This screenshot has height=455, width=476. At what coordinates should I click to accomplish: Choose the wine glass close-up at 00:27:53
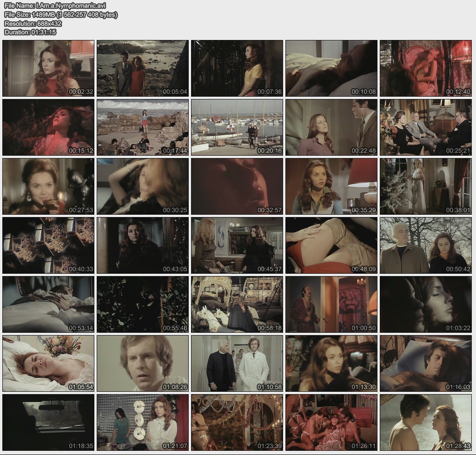[x=48, y=186]
